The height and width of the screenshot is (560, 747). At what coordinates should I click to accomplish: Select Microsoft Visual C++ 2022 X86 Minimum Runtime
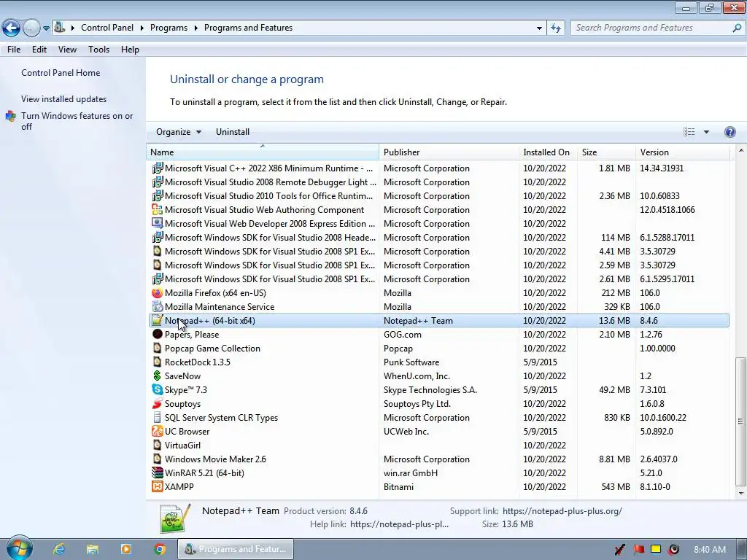pos(439,168)
